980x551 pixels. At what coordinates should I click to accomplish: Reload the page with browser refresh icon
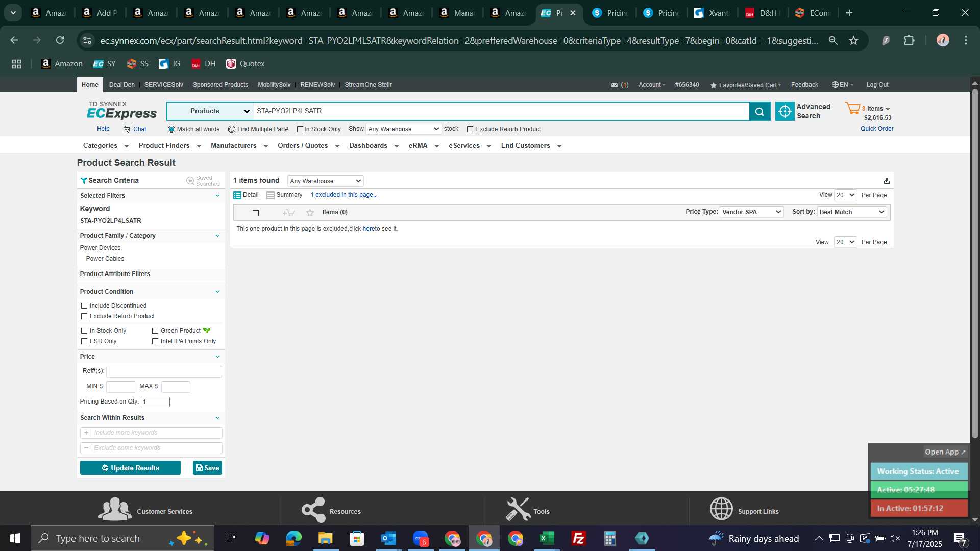tap(60, 40)
